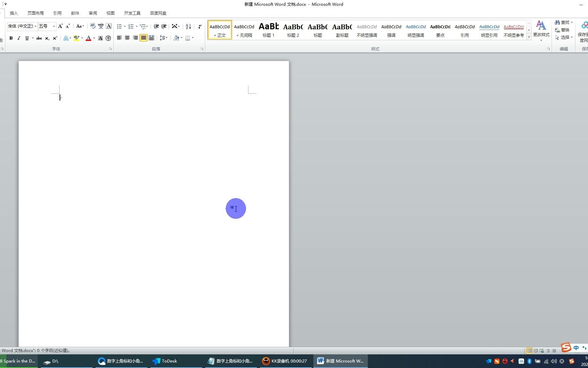Open the Page Layout (页面布局) tab

point(35,13)
